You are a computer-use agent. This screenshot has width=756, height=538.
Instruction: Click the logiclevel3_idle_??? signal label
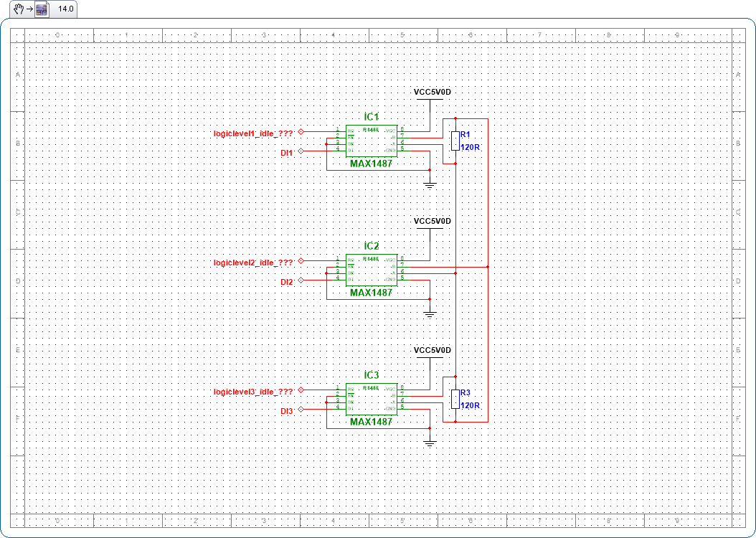pyautogui.click(x=254, y=392)
